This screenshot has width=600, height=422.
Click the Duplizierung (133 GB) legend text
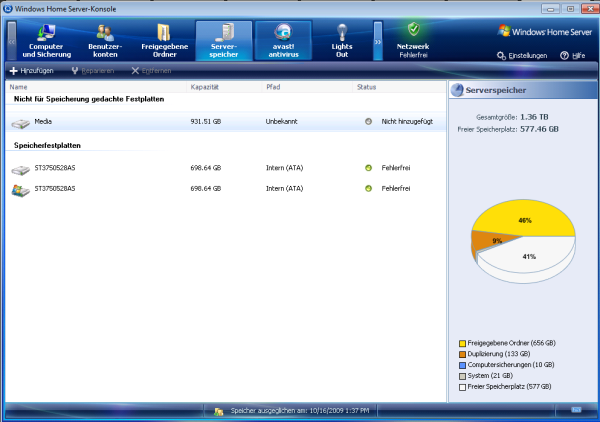[499, 354]
